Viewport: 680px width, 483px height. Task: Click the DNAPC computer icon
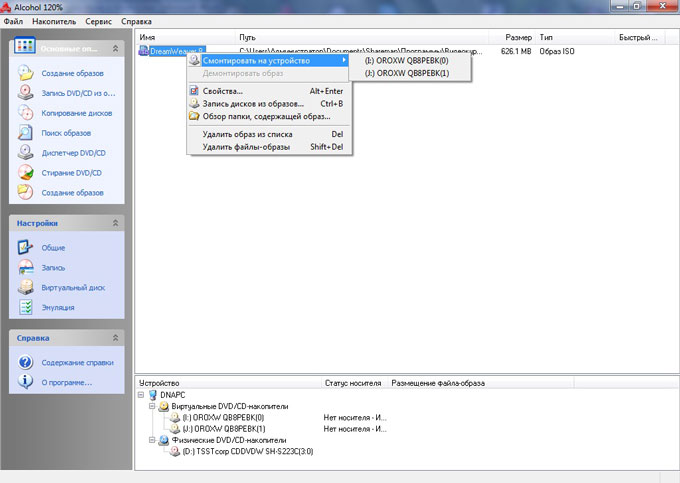(x=153, y=395)
